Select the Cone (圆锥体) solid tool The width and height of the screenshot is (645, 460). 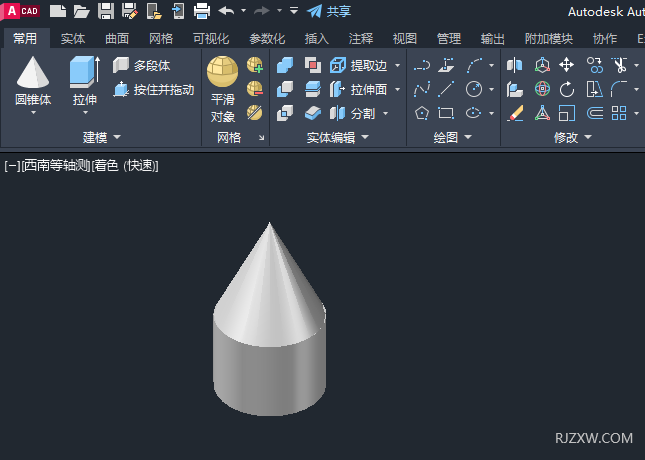(32, 75)
